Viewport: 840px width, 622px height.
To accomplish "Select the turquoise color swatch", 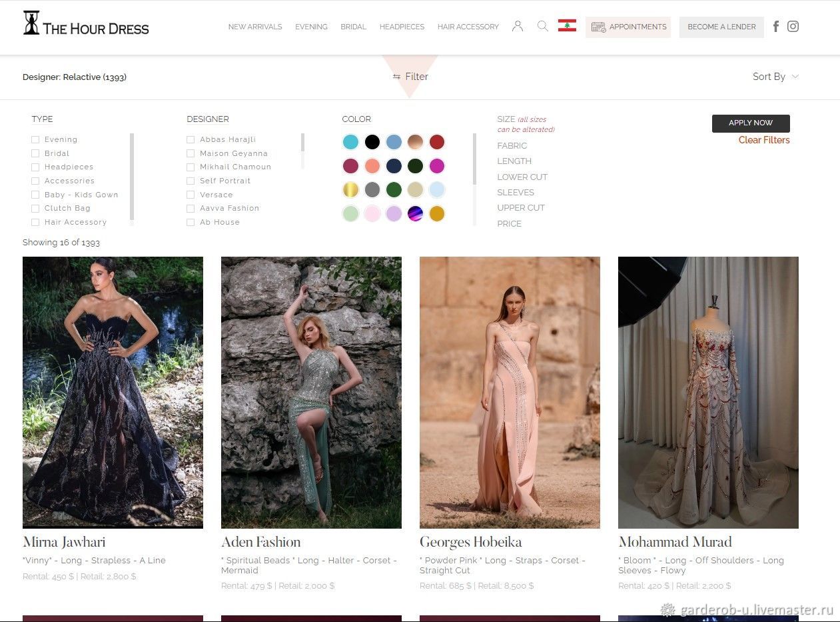I will (x=350, y=142).
